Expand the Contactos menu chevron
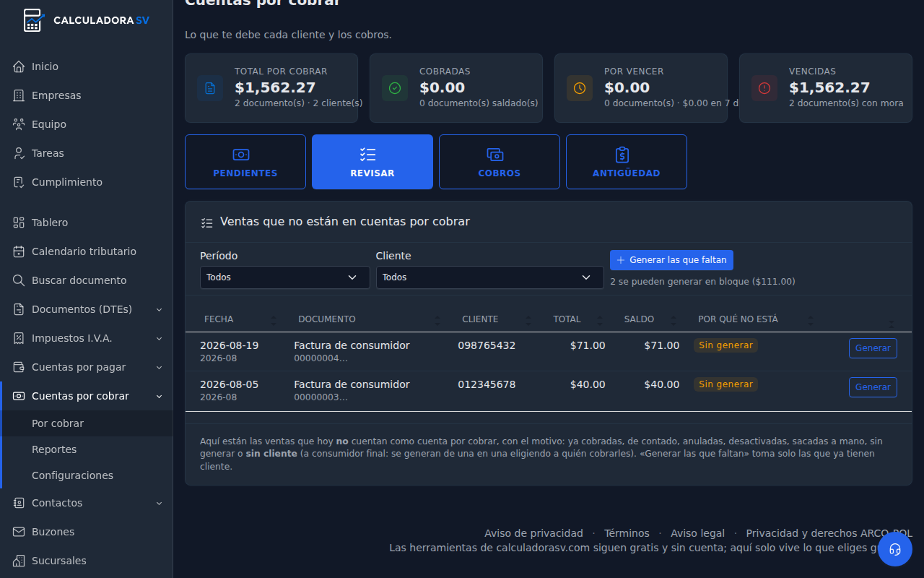The width and height of the screenshot is (924, 578). click(159, 503)
